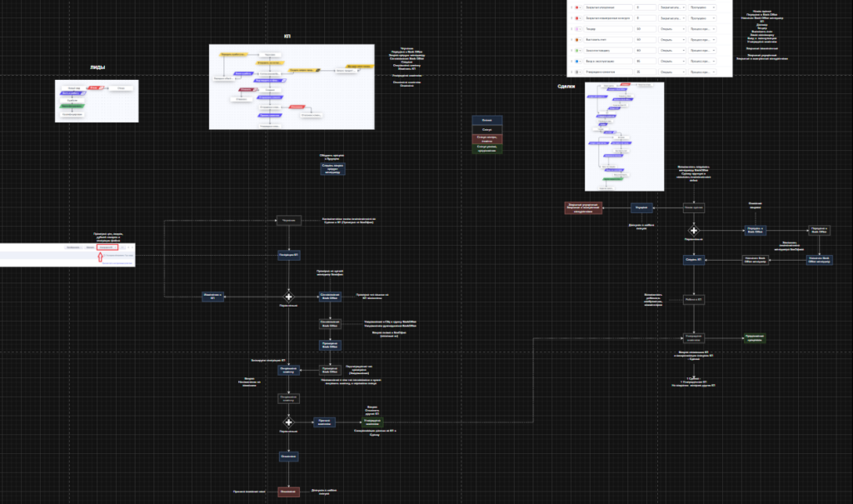This screenshot has width=853, height=504.
Task: Select the Генерация КП process node
Action: coord(288,254)
